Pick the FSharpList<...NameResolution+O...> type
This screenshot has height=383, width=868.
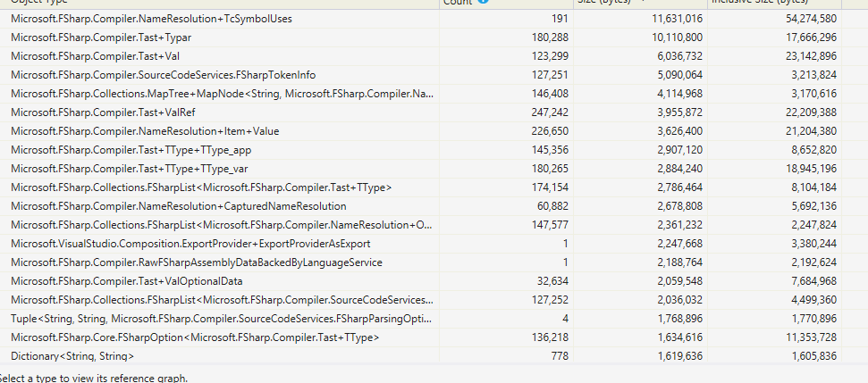tap(222, 225)
